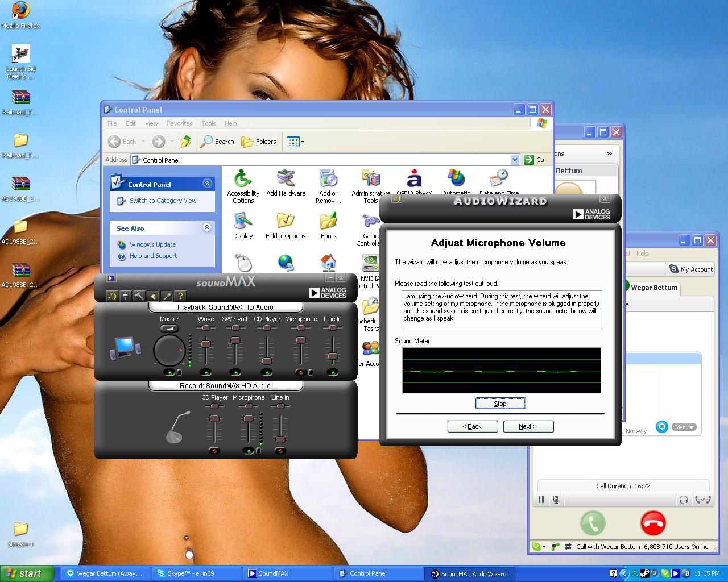
Task: Toggle the Microphone record source button
Action: [249, 451]
